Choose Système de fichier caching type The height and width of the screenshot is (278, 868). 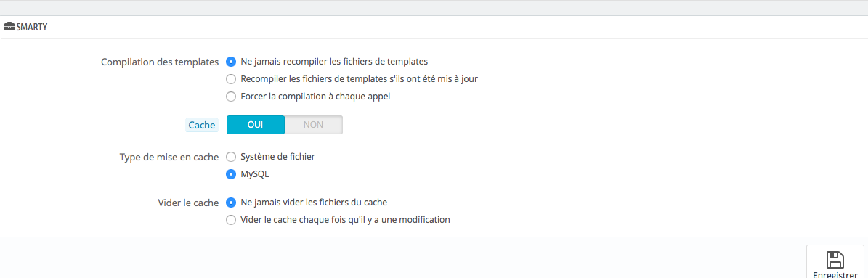click(232, 156)
